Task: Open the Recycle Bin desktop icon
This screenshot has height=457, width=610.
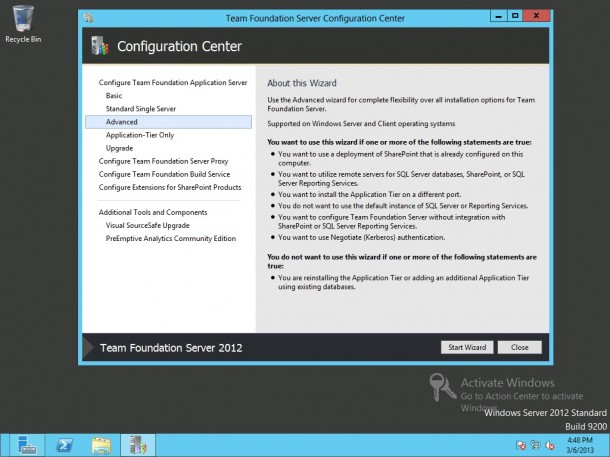Action: tap(23, 23)
